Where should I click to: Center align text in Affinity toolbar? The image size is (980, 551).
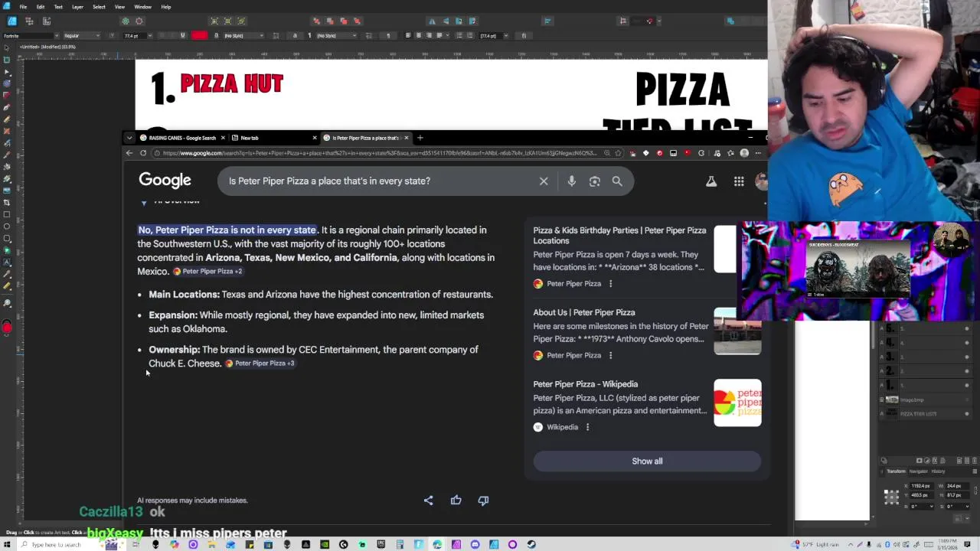coord(418,36)
